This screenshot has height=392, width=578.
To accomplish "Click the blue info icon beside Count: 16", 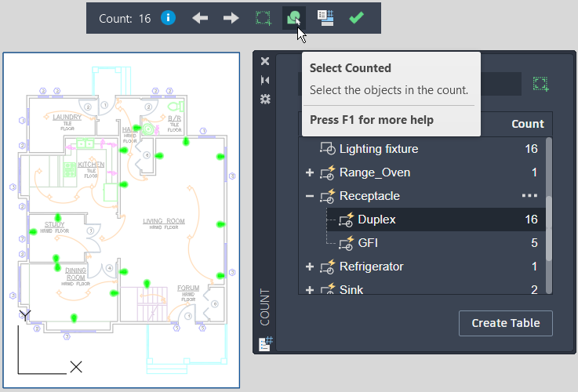I will (168, 18).
